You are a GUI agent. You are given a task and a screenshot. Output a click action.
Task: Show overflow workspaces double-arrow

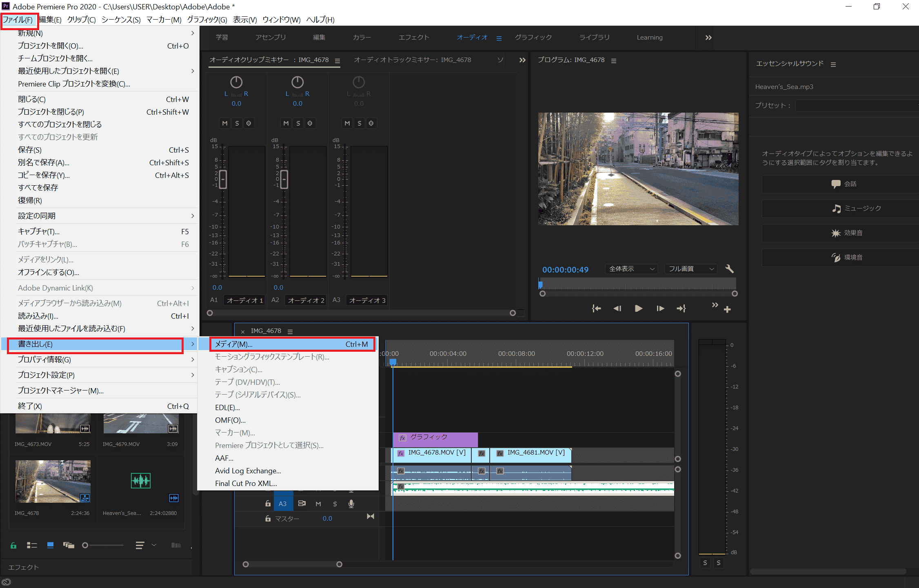[x=708, y=38]
